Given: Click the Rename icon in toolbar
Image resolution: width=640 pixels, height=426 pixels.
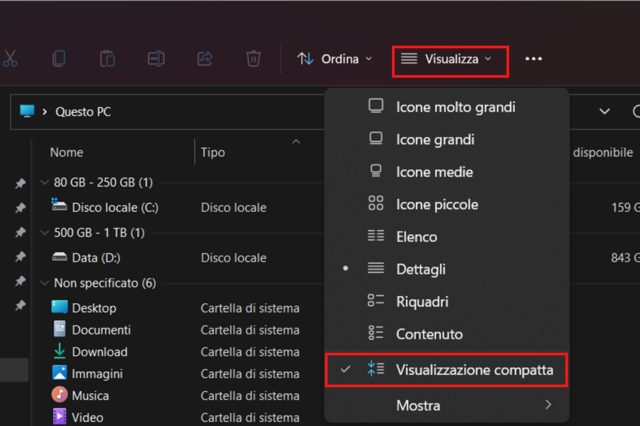Looking at the screenshot, I should [x=155, y=59].
